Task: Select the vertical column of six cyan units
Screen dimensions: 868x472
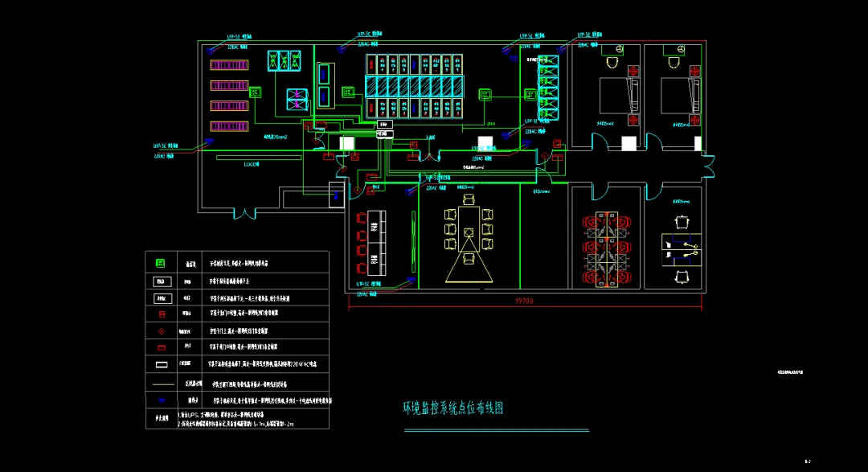Action: [x=548, y=87]
